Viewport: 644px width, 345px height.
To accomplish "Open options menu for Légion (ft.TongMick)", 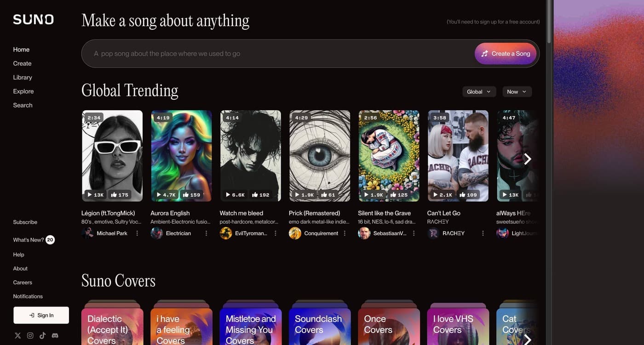I will [137, 233].
